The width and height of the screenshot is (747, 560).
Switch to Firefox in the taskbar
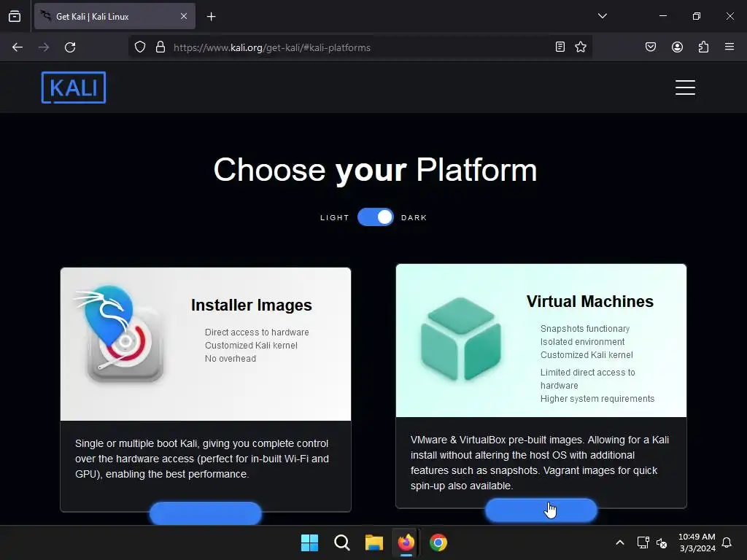point(406,542)
